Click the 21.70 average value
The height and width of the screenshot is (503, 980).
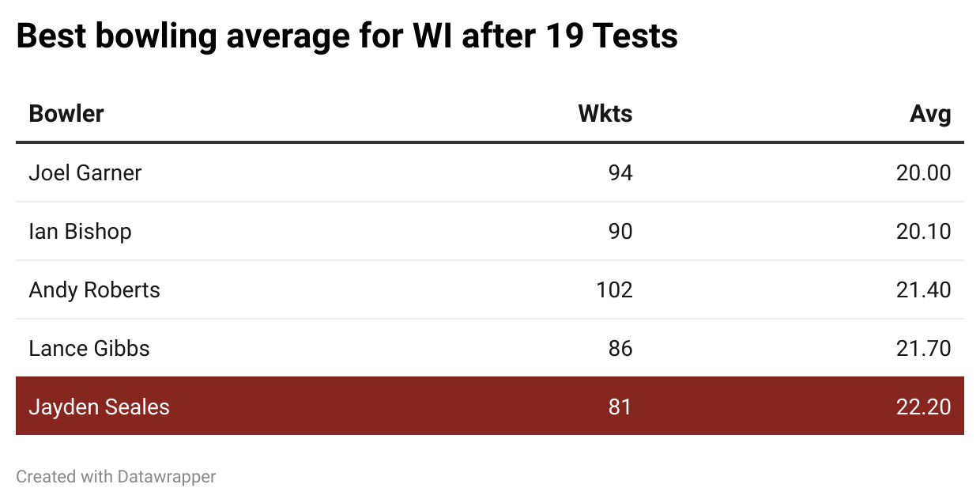[924, 349]
